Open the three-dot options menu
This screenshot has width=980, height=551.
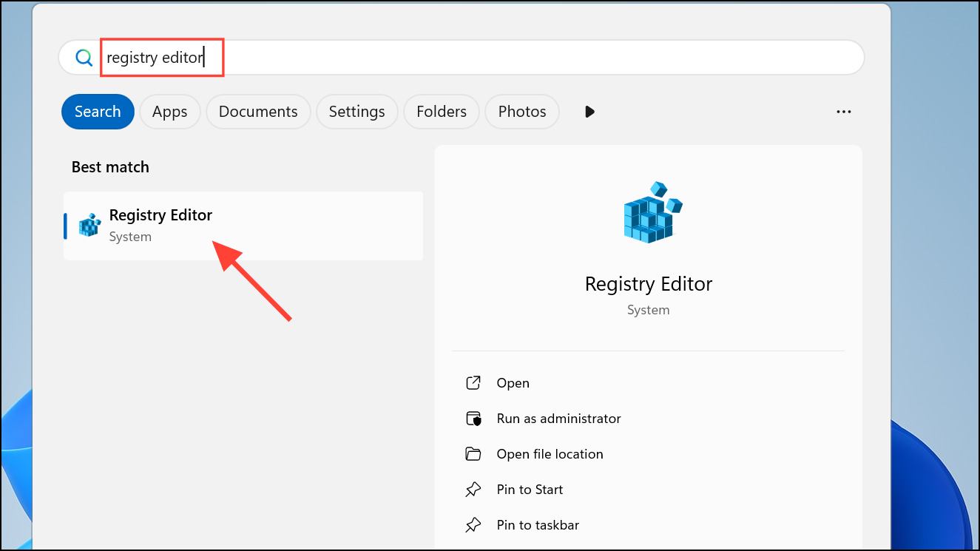pos(844,112)
